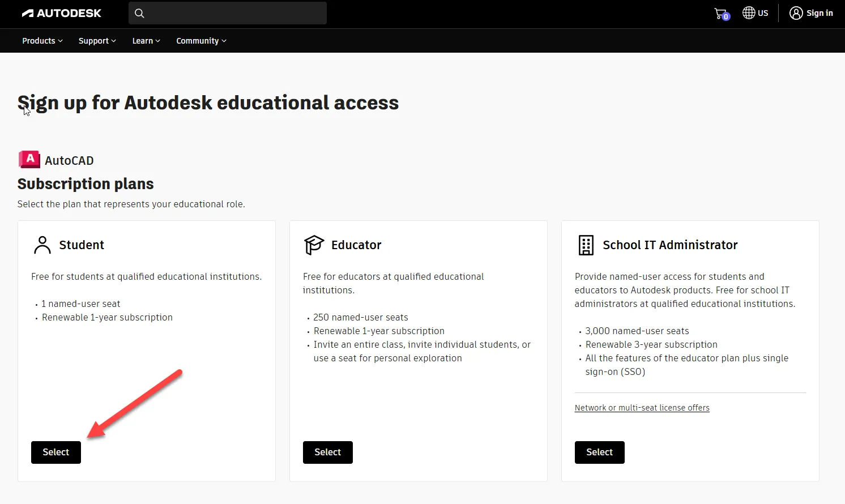Select the Student subscription plan

[56, 452]
